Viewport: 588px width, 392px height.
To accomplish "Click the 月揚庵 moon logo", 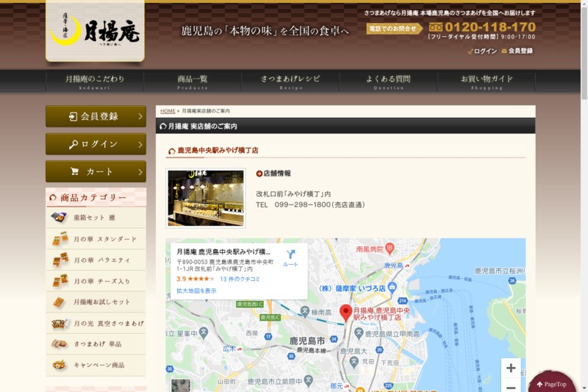I will pos(95,31).
